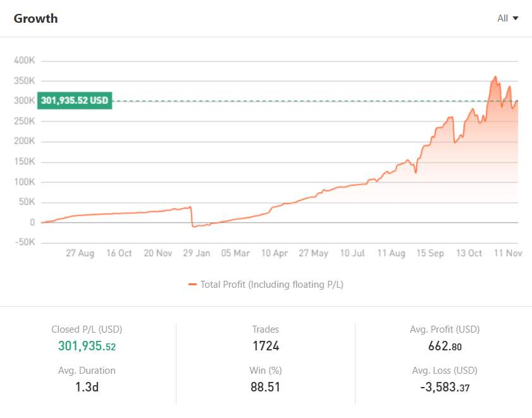
Task: Click the 301,935.52 USD value tooltip
Action: pyautogui.click(x=74, y=100)
